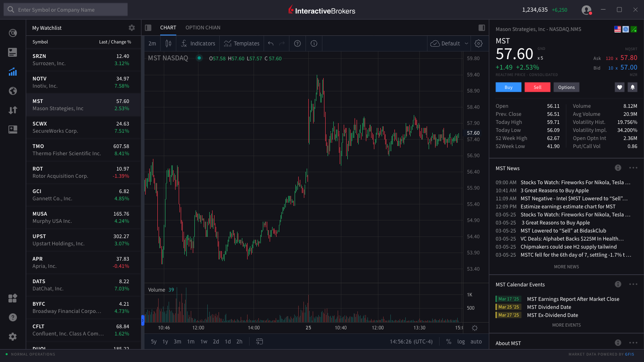Click the info circle next to MST News

coord(618,168)
